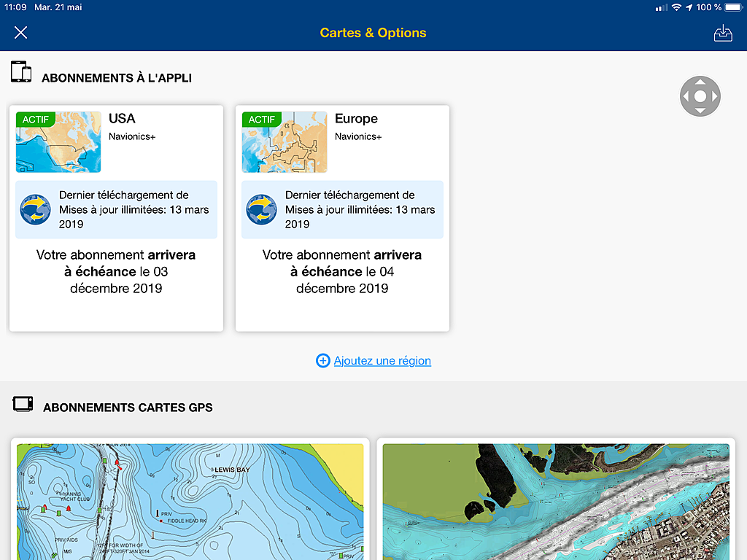Tap the download inbox icon
Screen dimensions: 747x560
click(x=723, y=33)
